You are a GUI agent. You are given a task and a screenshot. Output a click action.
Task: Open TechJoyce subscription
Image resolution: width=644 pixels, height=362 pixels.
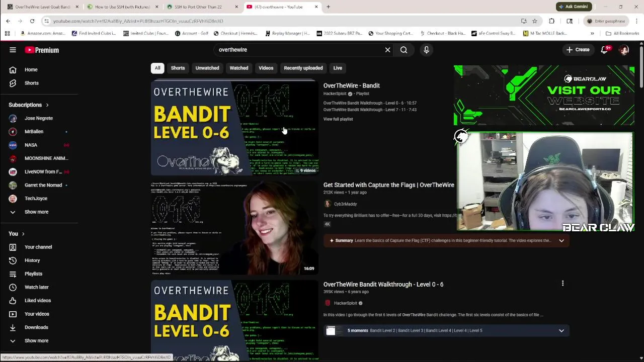[39, 199]
